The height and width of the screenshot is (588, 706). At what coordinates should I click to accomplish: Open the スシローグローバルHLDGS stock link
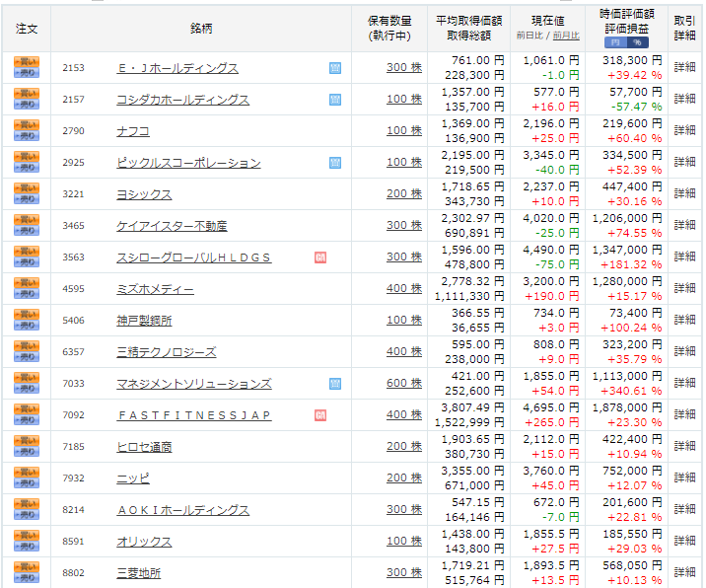194,257
